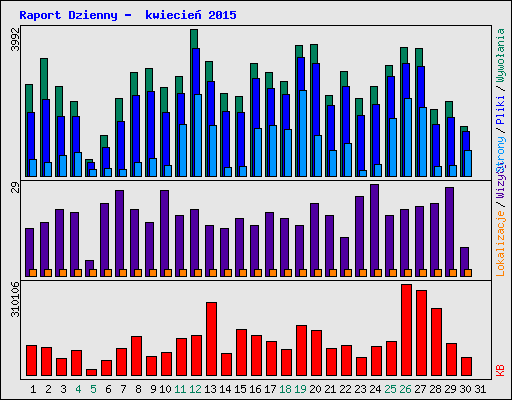
Task: Select the red KB bar for day 26
Action: (406, 330)
